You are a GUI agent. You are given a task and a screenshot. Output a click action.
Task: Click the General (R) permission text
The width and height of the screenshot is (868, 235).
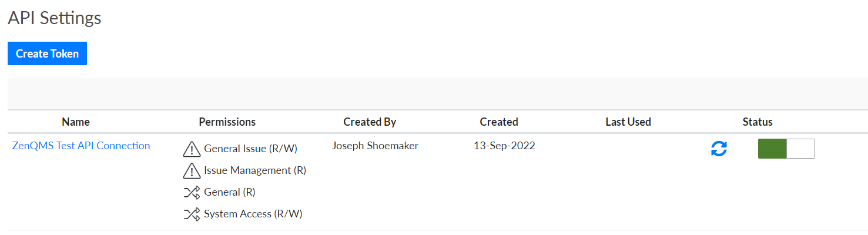pyautogui.click(x=230, y=192)
